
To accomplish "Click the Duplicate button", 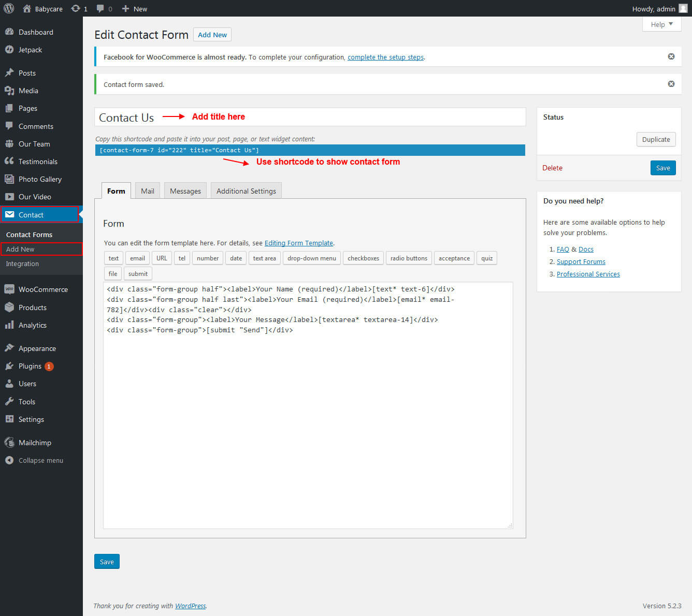I will tap(656, 139).
